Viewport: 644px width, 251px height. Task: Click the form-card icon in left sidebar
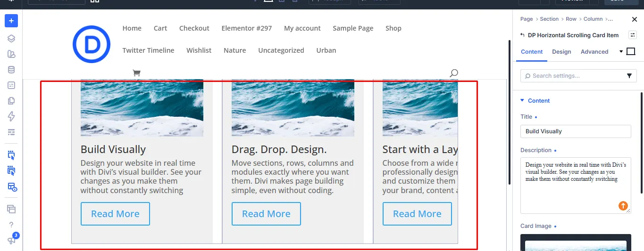click(x=11, y=85)
